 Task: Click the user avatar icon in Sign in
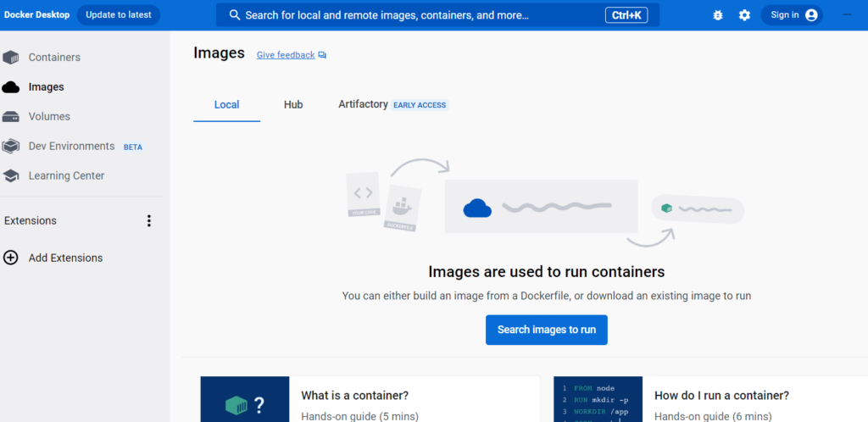pos(811,15)
